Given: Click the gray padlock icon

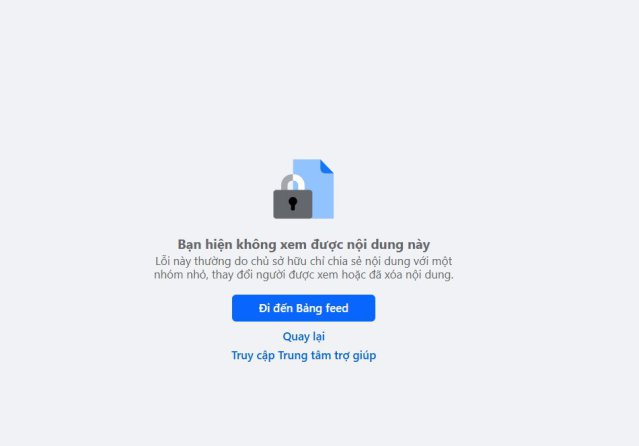Looking at the screenshot, I should point(293,197).
